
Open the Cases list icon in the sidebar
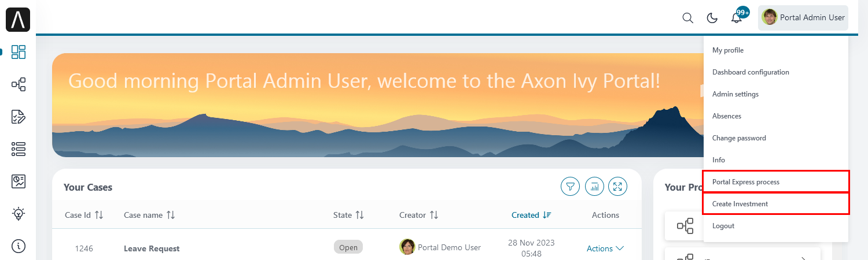19,149
